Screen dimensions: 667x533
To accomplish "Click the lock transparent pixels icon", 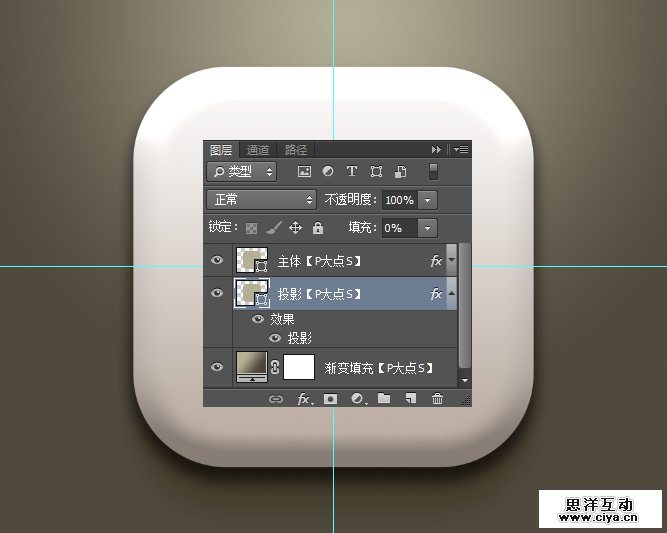I will [x=252, y=228].
